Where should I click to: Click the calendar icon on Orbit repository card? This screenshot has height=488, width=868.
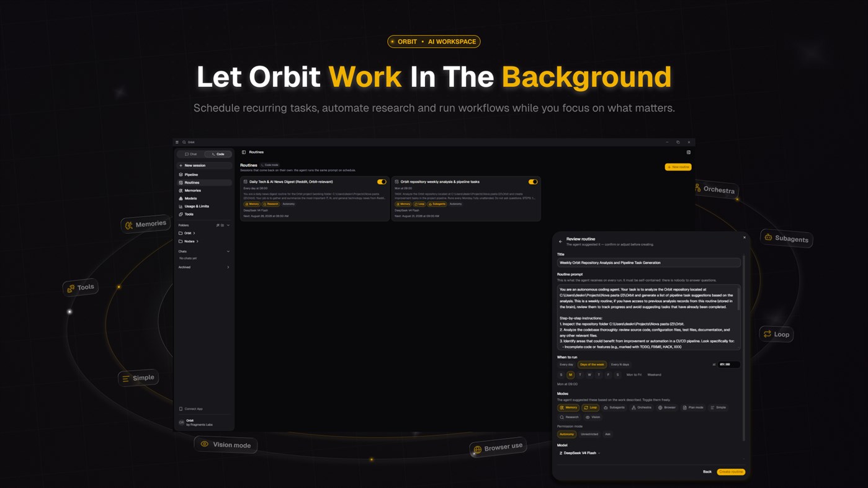[397, 182]
